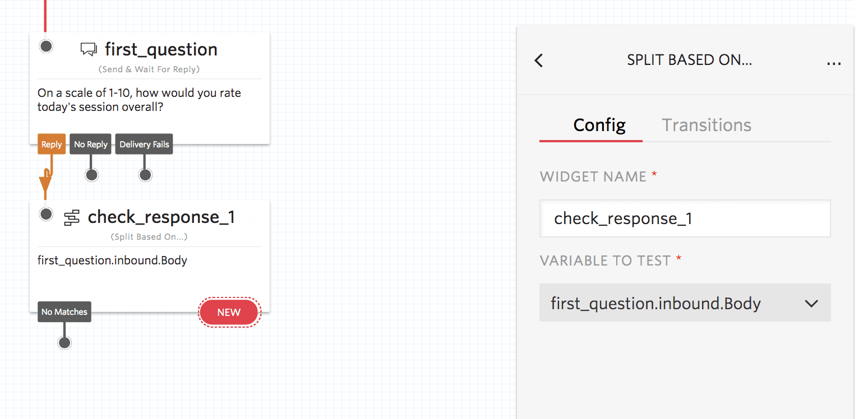Click the No Matches connector dot
Screen dimensions: 868x419
pos(64,341)
